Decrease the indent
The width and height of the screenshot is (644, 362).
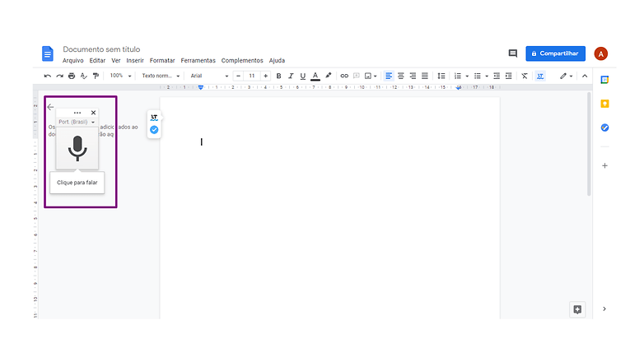497,76
